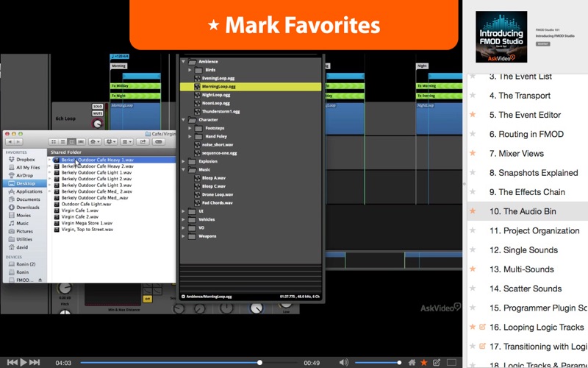Switch Finder to icon view
Image resolution: width=588 pixels, height=368 pixels.
click(x=53, y=142)
